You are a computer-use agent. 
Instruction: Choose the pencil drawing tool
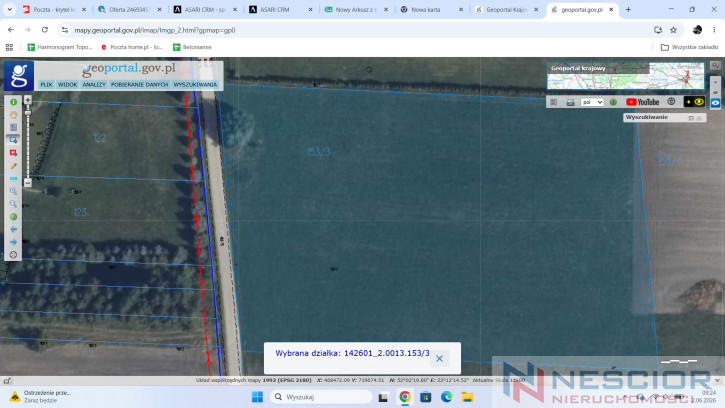[x=13, y=166]
